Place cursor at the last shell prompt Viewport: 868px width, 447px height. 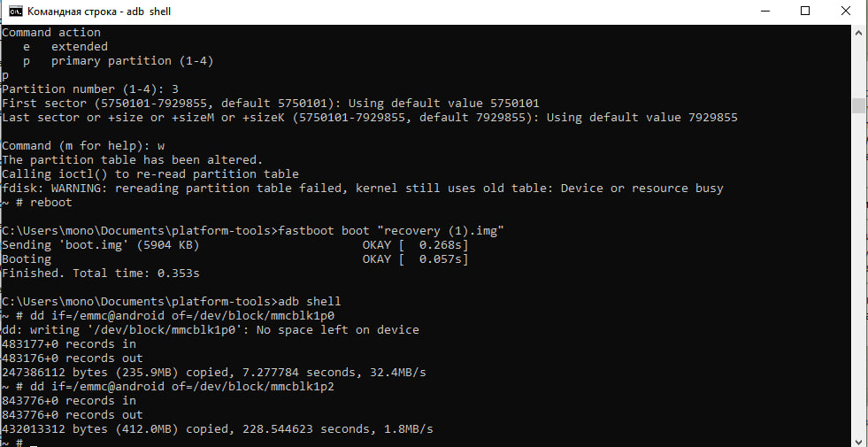pyautogui.click(x=34, y=443)
